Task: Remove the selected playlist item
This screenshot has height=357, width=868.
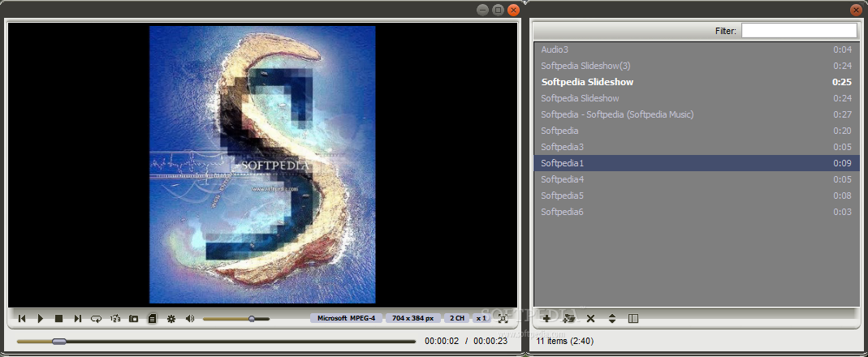Action: [x=590, y=318]
